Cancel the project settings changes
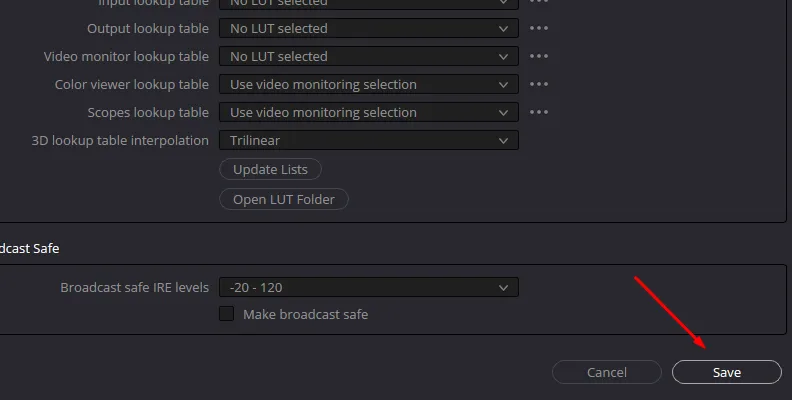792x400 pixels. coord(607,372)
